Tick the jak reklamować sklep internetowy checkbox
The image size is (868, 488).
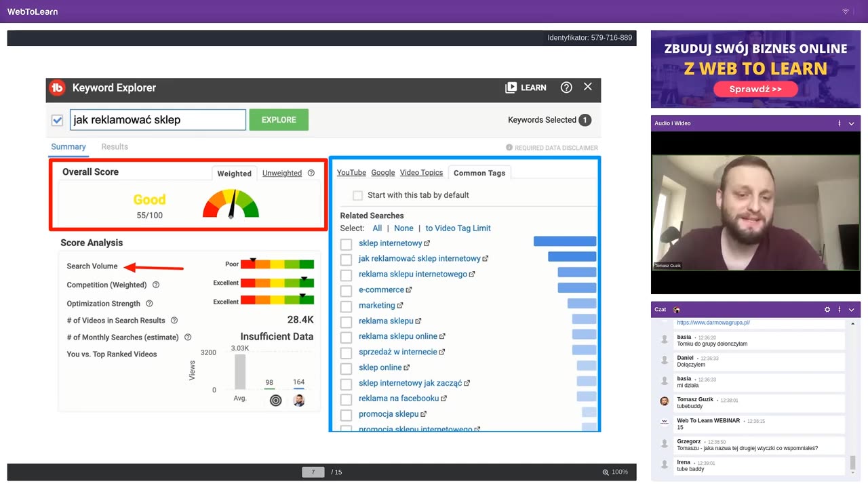pyautogui.click(x=346, y=260)
